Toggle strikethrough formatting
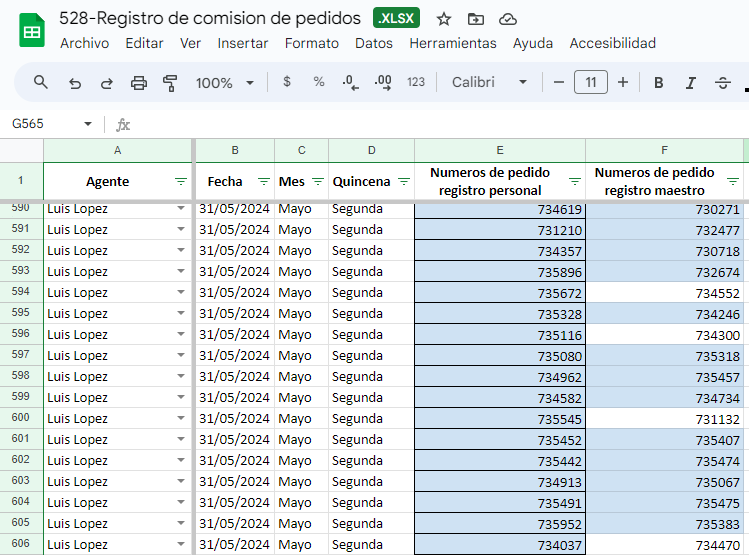Image resolution: width=749 pixels, height=555 pixels. (x=722, y=83)
